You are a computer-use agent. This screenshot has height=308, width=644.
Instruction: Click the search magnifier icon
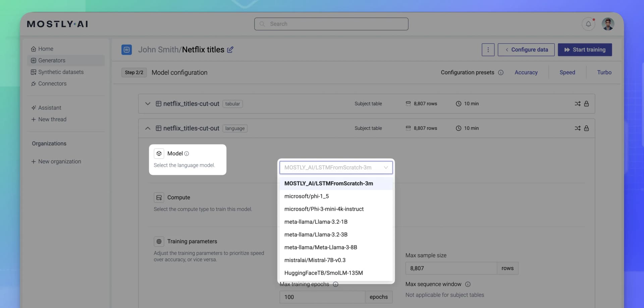pyautogui.click(x=262, y=24)
